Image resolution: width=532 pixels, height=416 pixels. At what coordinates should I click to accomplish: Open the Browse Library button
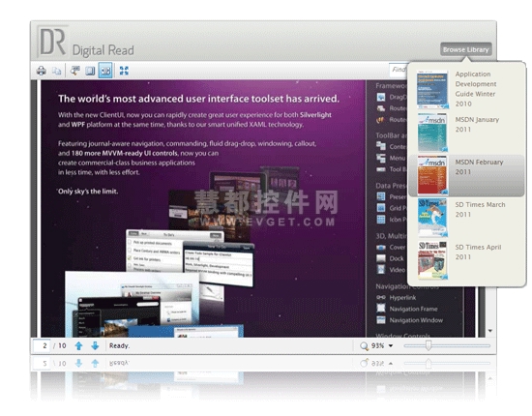pos(466,49)
